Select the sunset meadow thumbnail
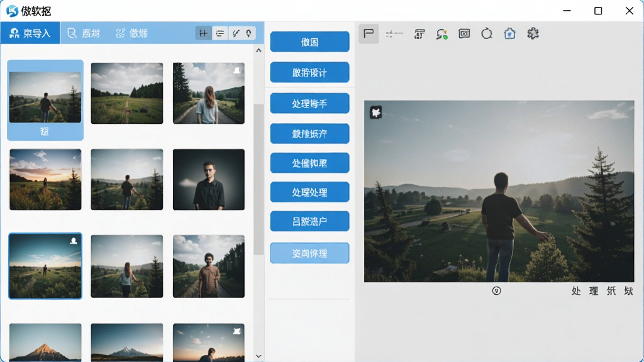 pos(45,179)
